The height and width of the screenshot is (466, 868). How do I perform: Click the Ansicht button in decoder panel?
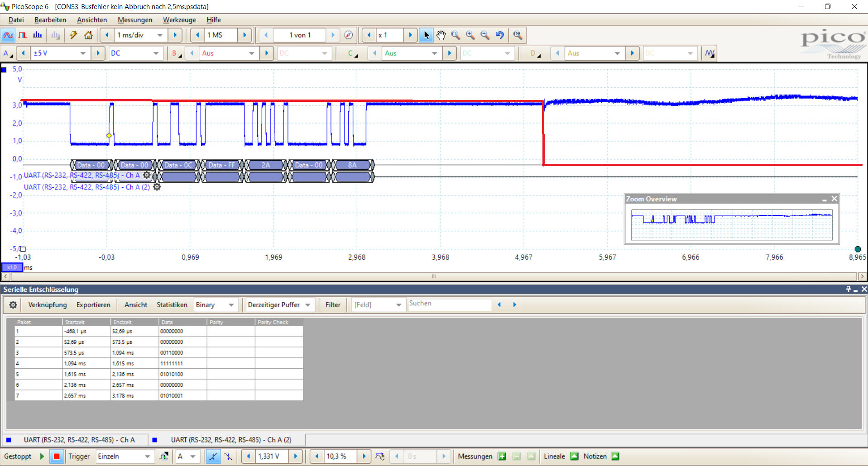point(136,304)
